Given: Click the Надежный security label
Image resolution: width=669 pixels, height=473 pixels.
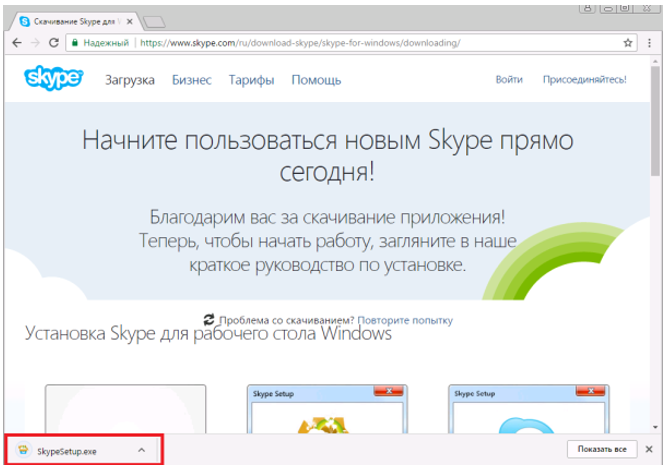Looking at the screenshot, I should (106, 43).
